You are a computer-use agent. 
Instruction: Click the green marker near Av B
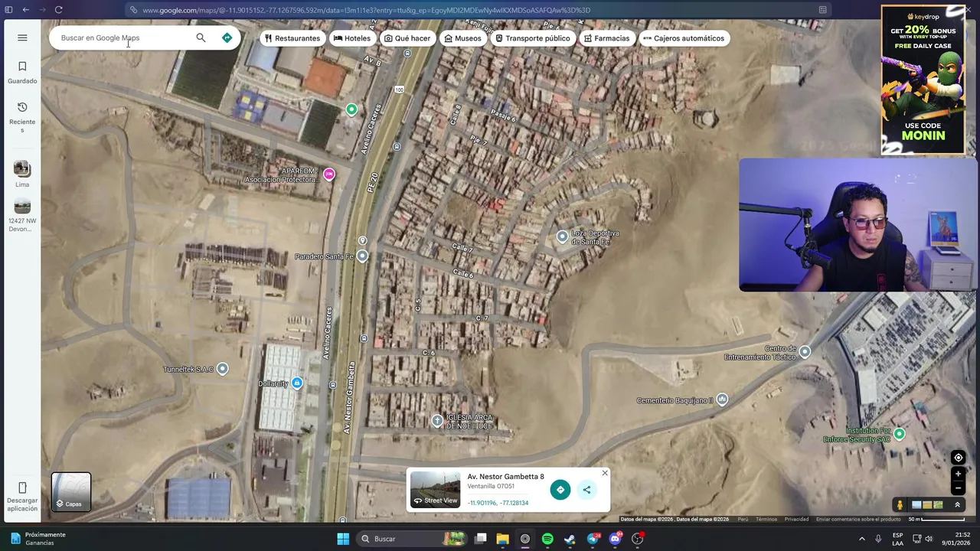point(351,109)
